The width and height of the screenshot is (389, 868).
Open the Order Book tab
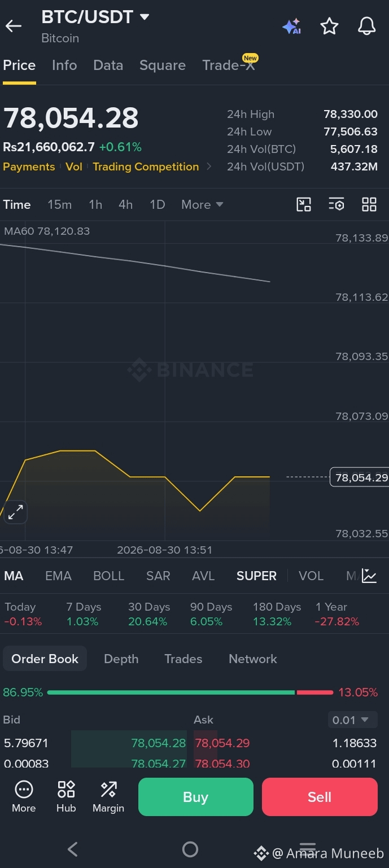(45, 659)
